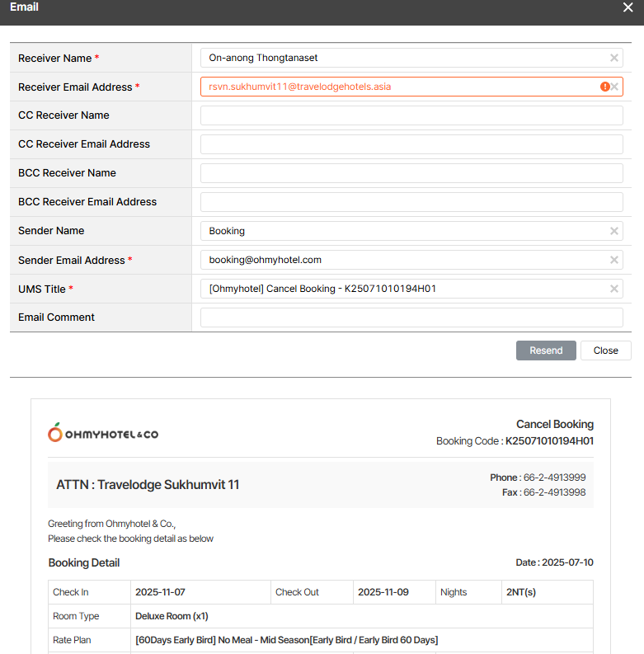Clear the Receiver Email Address field
644x654 pixels.
point(614,87)
